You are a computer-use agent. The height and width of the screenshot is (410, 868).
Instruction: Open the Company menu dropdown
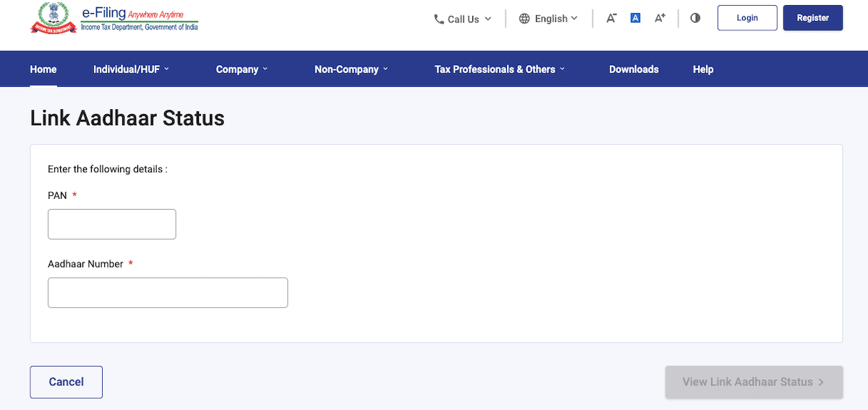point(242,69)
